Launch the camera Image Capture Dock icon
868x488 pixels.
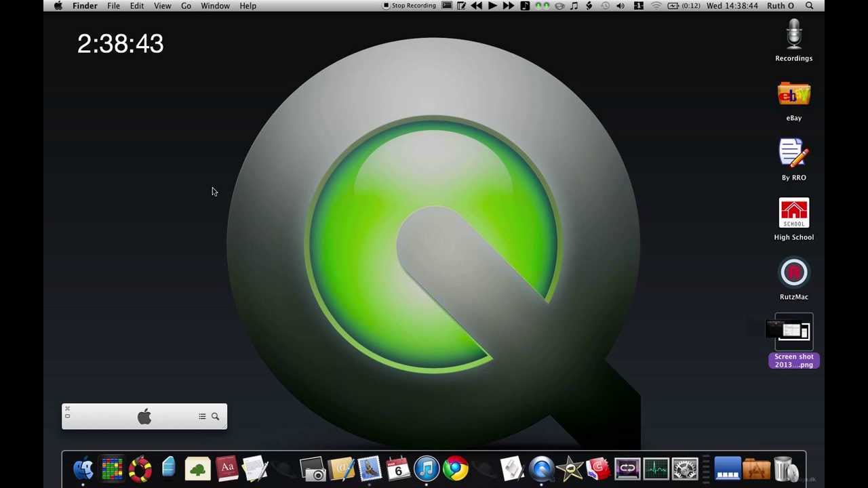point(313,469)
